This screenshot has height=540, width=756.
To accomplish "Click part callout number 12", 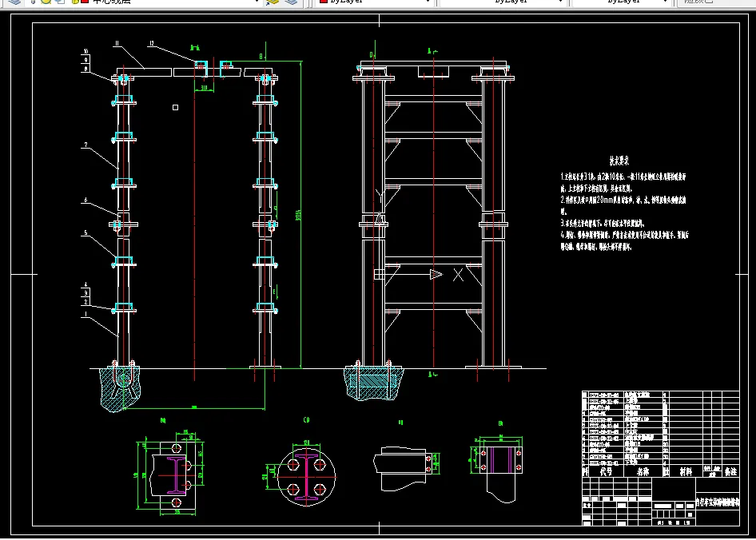I will click(151, 44).
